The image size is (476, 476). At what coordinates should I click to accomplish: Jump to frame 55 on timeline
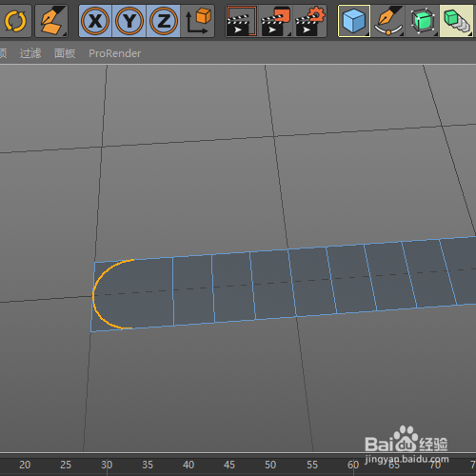[x=312, y=465]
